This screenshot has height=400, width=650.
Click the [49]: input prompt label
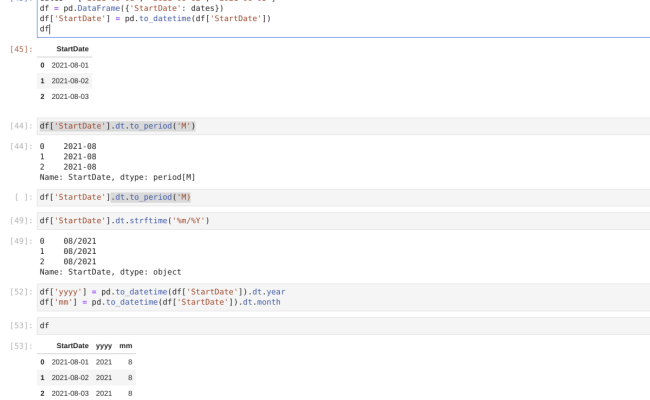click(21, 221)
